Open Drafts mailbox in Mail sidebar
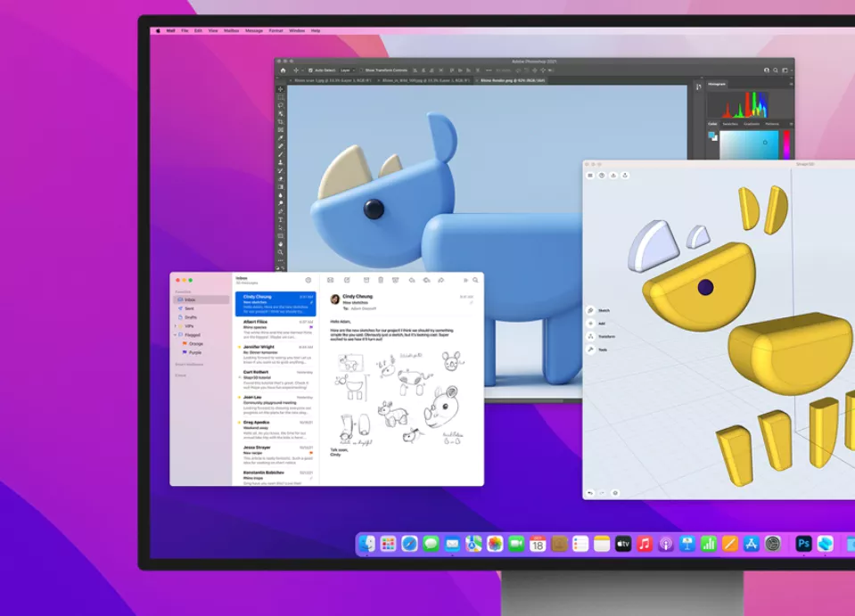This screenshot has width=855, height=616. [201, 317]
